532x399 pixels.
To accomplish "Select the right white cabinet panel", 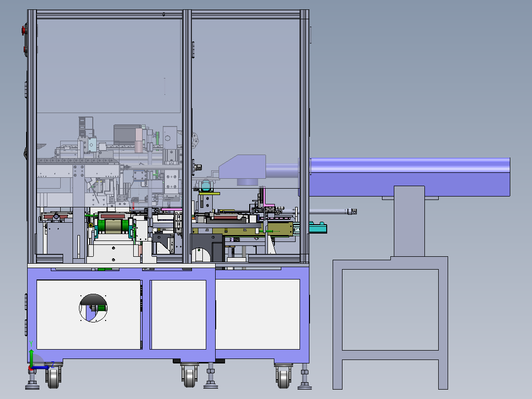I will (x=258, y=314).
